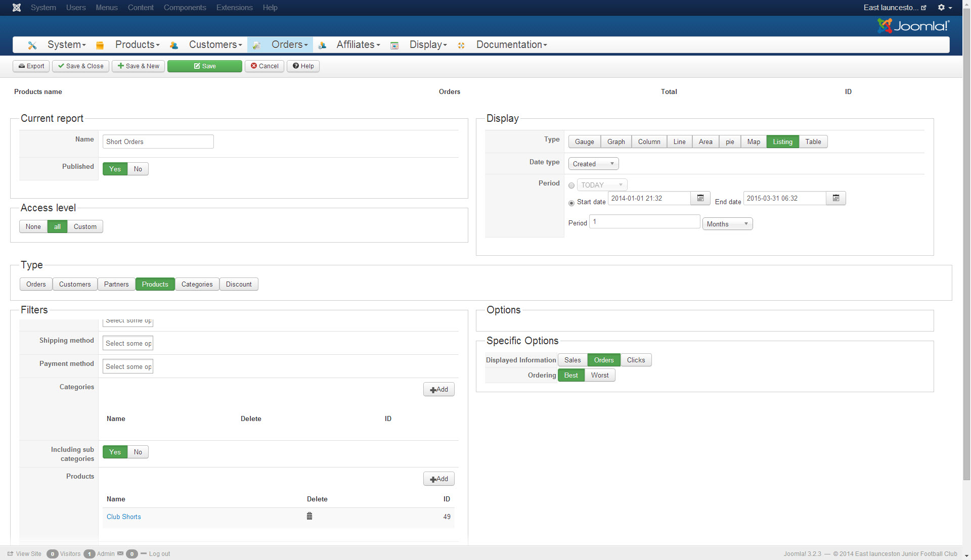Expand the Months period unit dropdown

[727, 224]
